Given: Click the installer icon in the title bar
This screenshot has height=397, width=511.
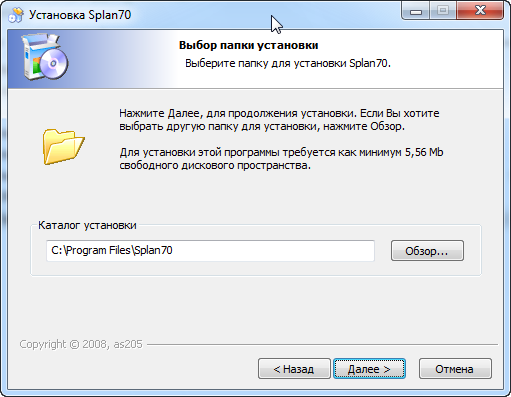Looking at the screenshot, I should pos(16,15).
